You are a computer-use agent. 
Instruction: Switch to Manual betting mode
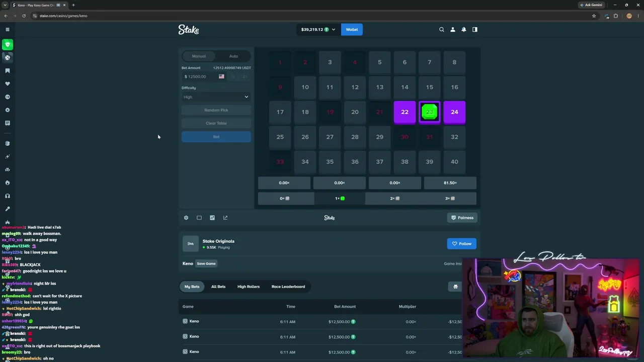(199, 56)
